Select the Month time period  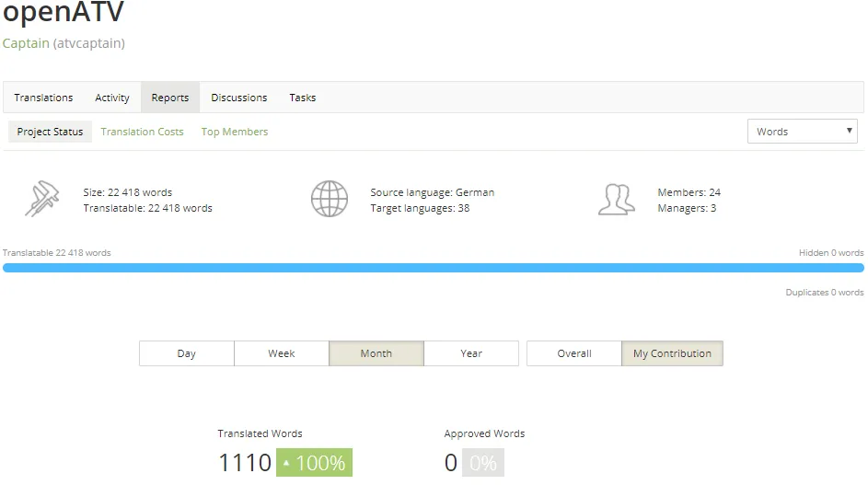point(376,353)
